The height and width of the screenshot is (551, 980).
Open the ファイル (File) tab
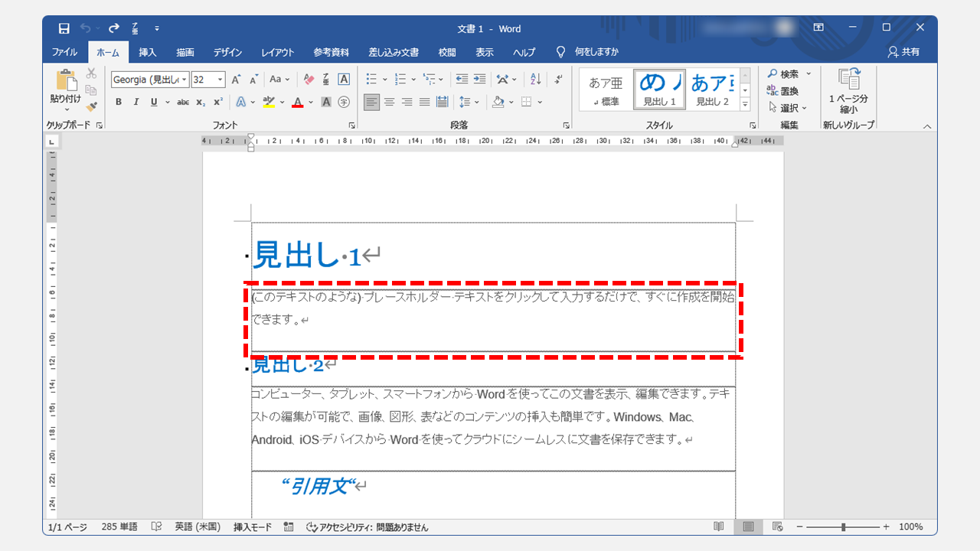(64, 52)
